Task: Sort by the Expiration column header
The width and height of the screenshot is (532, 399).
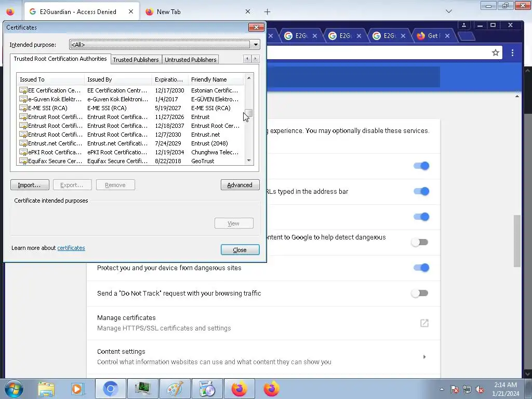Action: (170, 79)
